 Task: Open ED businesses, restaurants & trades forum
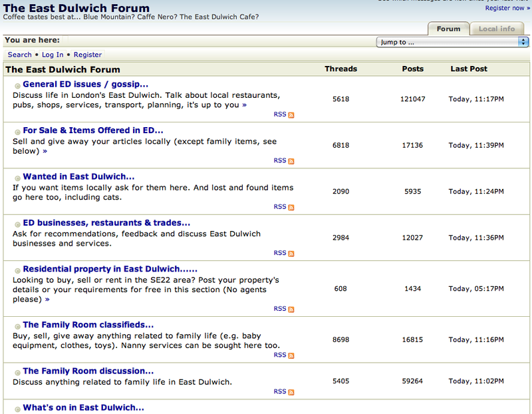point(106,223)
